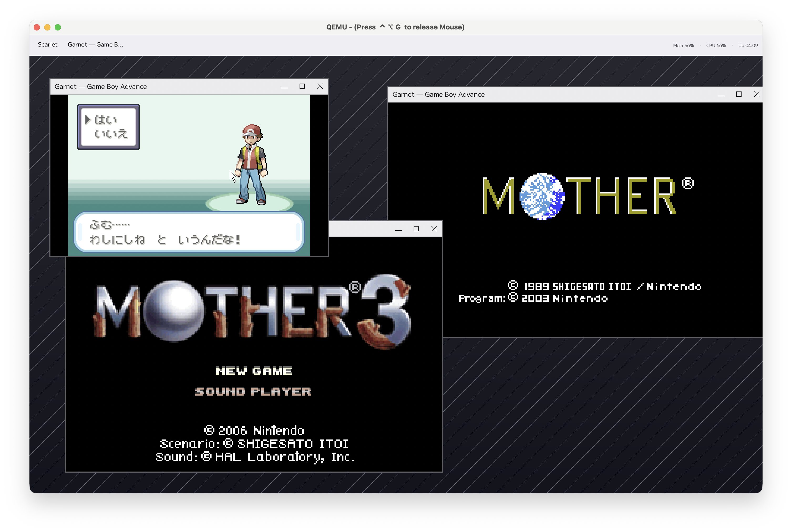Select the "Garnet — Game B…" taskbar item
Image resolution: width=792 pixels, height=532 pixels.
click(x=95, y=44)
